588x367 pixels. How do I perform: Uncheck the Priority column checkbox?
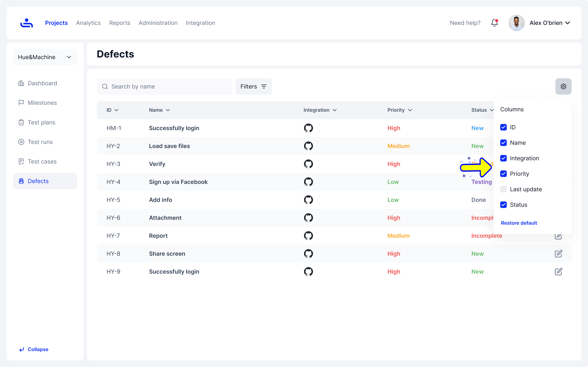coord(503,174)
